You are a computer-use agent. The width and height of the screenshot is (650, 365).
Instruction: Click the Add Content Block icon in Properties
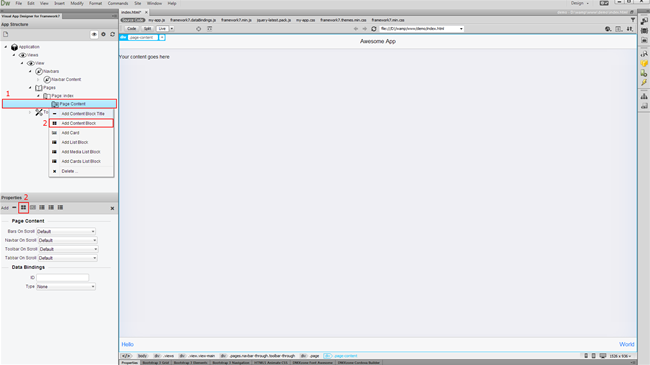[x=23, y=207]
